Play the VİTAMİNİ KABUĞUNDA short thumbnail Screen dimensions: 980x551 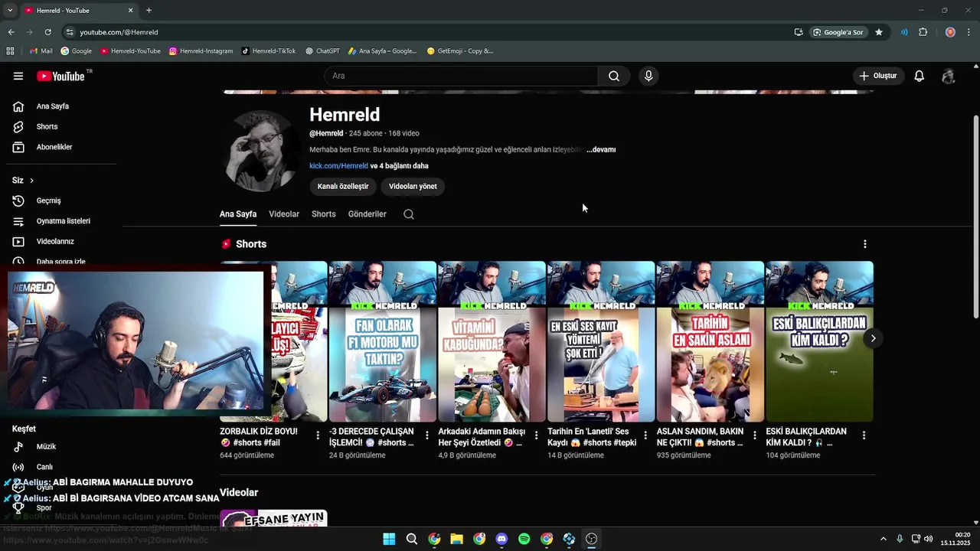pos(492,341)
